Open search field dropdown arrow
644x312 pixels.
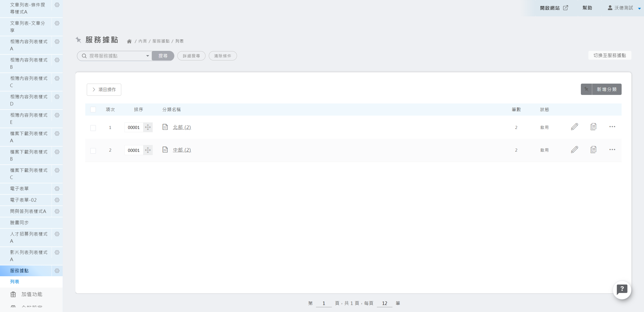(148, 56)
